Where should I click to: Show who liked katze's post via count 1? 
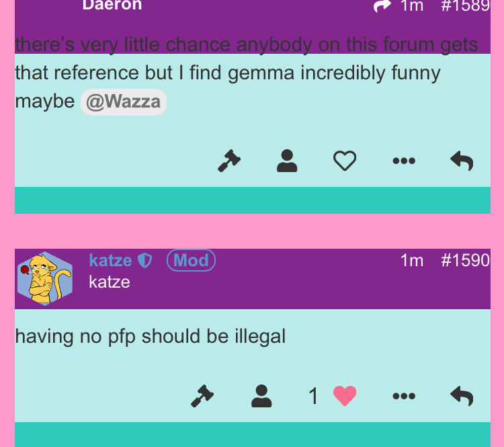pos(313,396)
